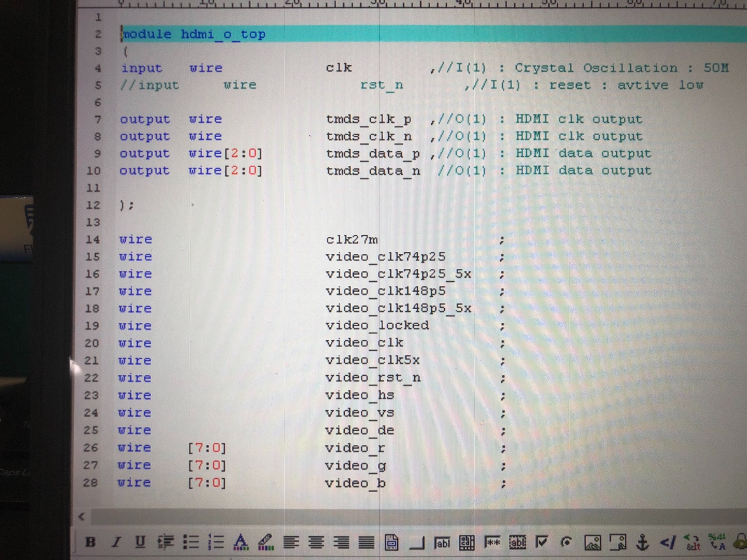Select the highlight color marker tool
This screenshot has width=747, height=560.
[x=266, y=542]
